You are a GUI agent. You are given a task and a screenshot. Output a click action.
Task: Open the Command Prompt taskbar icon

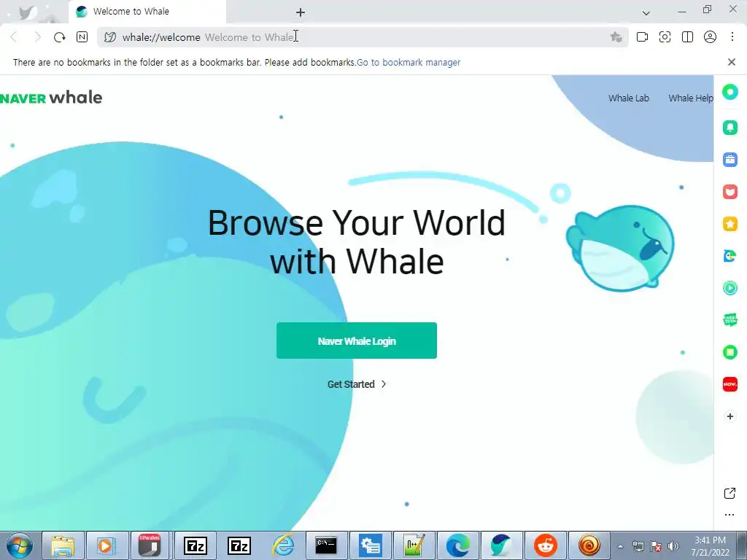click(327, 545)
